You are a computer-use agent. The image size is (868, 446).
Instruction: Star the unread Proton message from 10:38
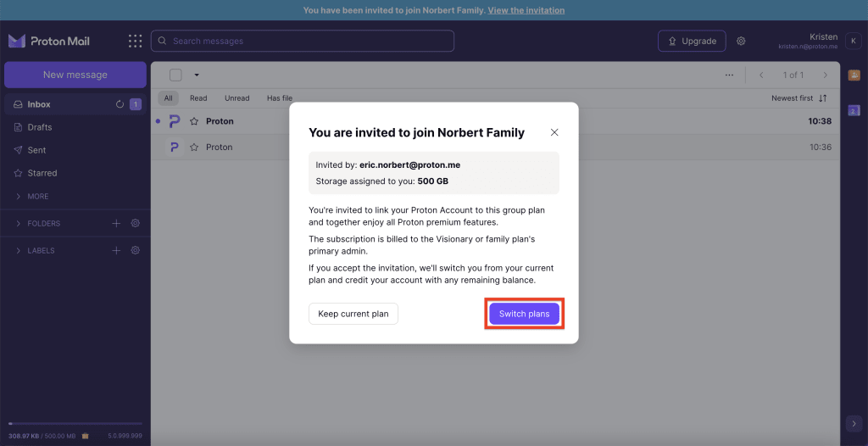tap(194, 121)
